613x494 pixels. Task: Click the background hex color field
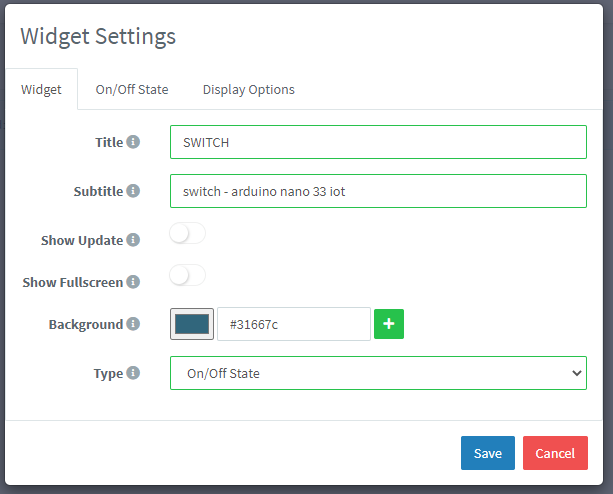pos(293,324)
